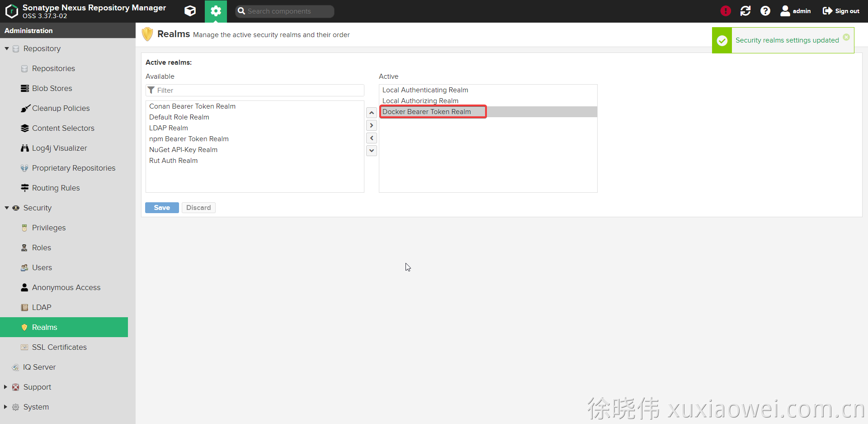
Task: Collapse the Security tree section
Action: [7, 208]
